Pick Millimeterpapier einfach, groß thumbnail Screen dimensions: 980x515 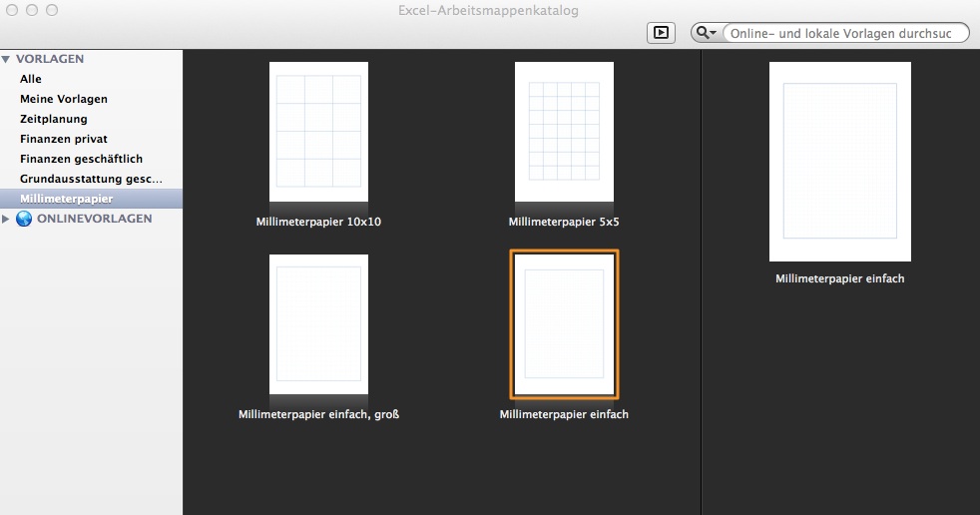(318, 324)
